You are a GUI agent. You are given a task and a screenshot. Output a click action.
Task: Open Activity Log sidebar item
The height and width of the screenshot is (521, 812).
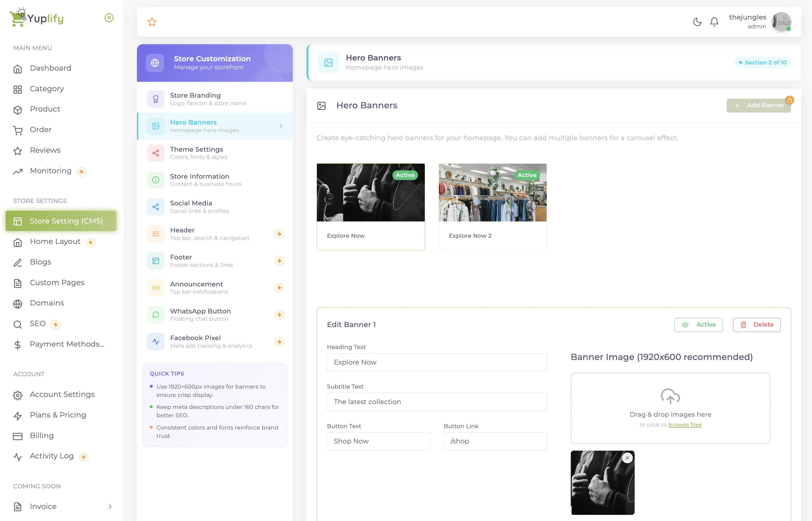(61, 456)
